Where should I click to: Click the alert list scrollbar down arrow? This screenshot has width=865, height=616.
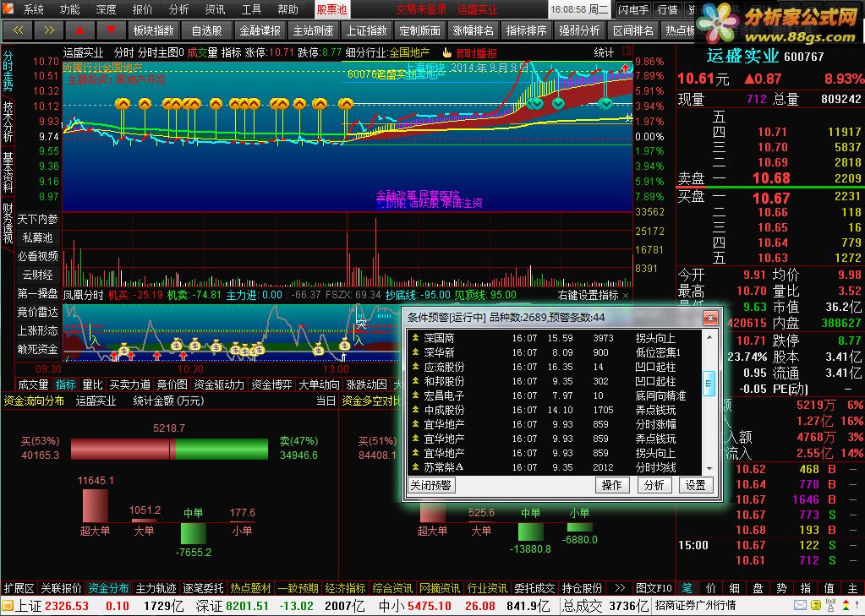[x=709, y=468]
